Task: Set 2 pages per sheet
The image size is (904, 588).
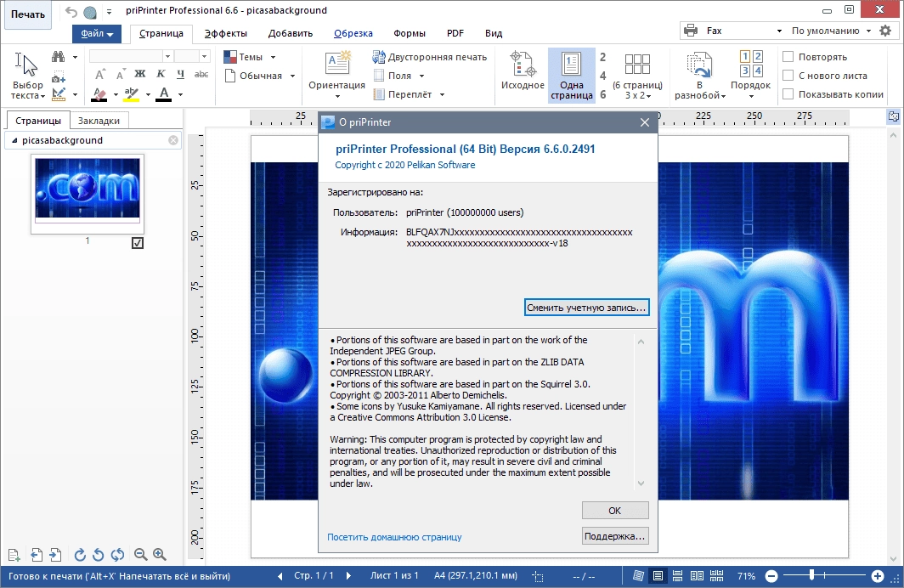Action: (602, 57)
